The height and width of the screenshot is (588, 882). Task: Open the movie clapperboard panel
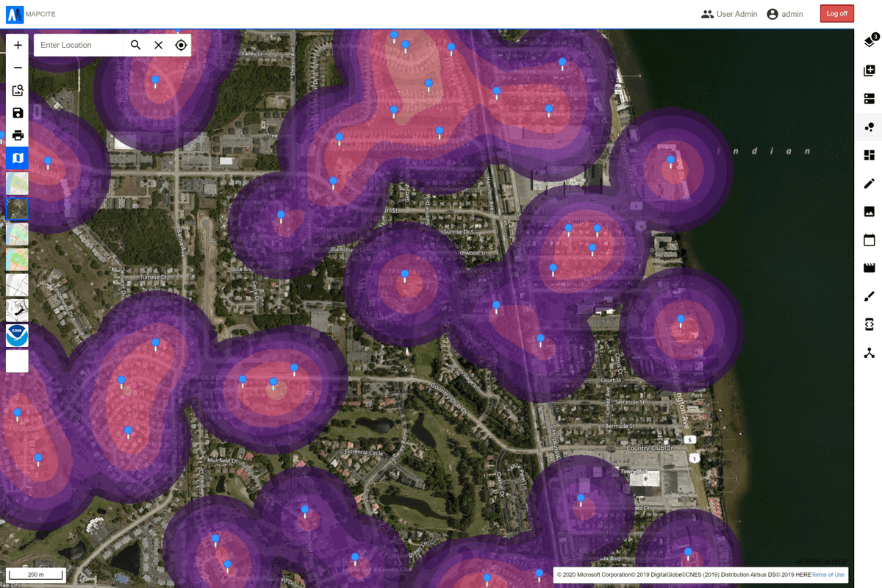[x=870, y=268]
